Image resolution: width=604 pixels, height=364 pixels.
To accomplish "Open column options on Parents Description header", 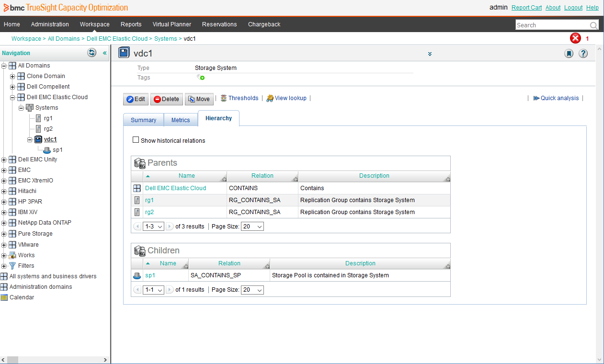I will 447,179.
